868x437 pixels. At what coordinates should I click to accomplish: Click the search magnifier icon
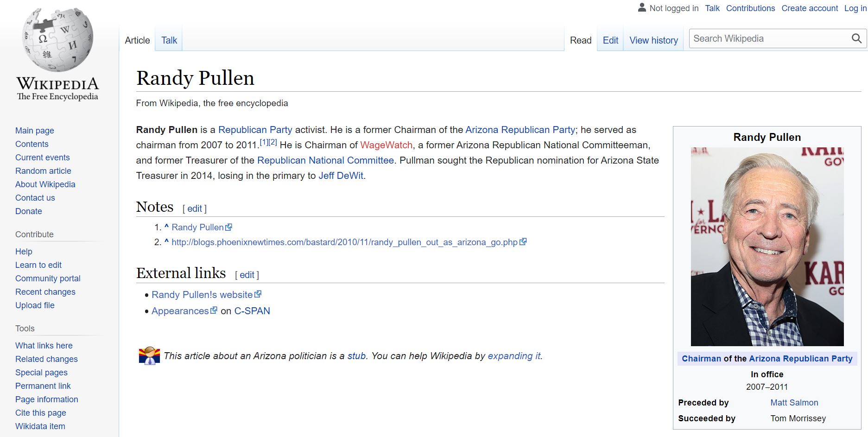click(x=856, y=38)
